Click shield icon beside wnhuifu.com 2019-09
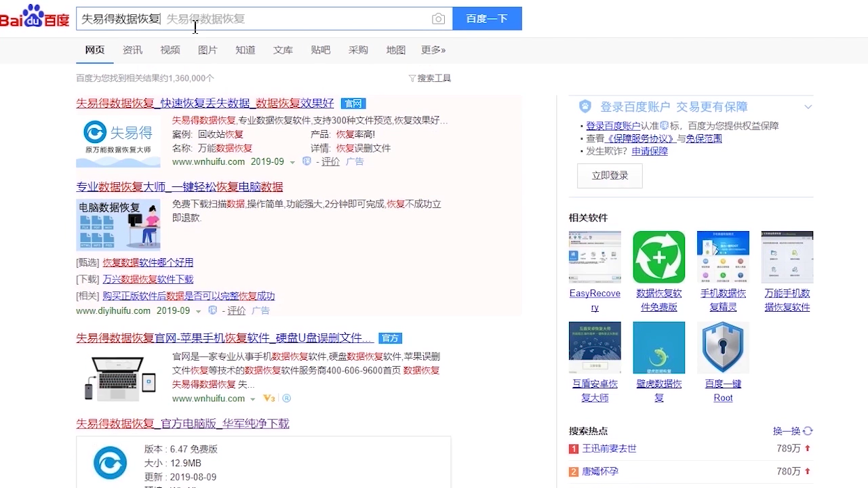The image size is (868, 488). point(307,162)
